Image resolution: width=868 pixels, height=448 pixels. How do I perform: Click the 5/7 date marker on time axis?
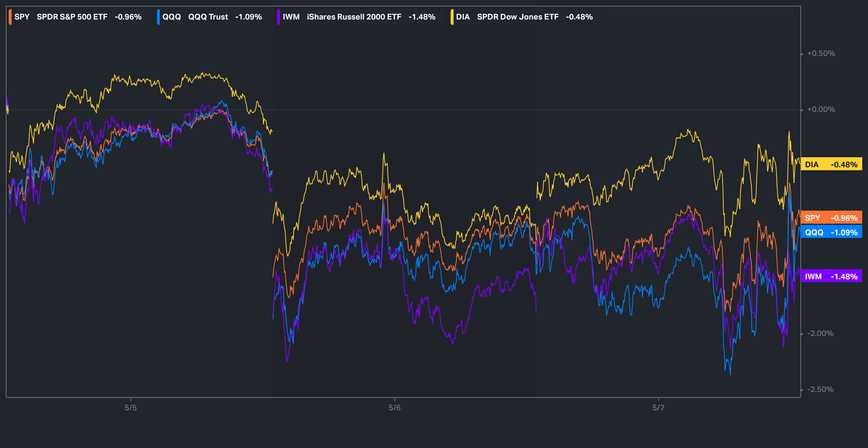[658, 408]
